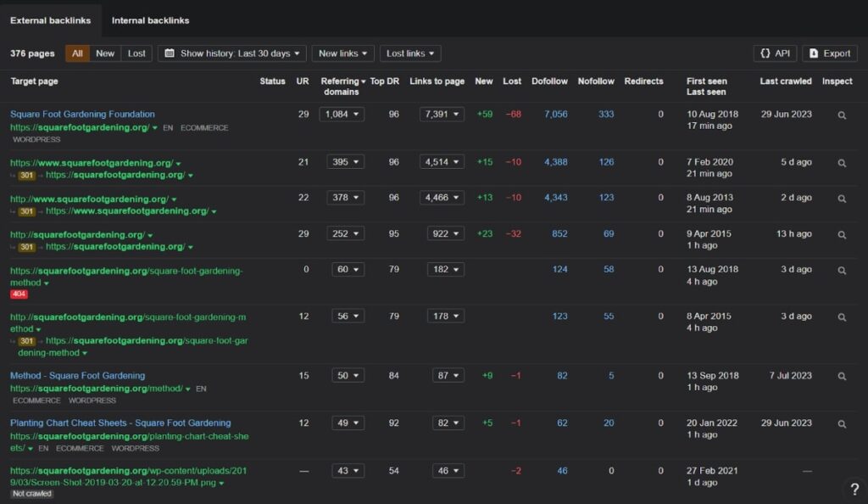Image resolution: width=868 pixels, height=504 pixels.
Task: Open the 333 nofollow links count
Action: (605, 114)
